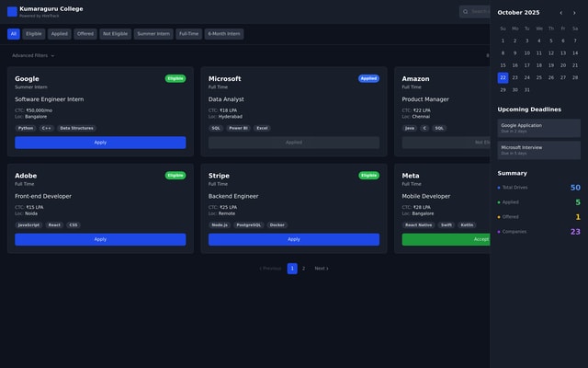Image resolution: width=588 pixels, height=368 pixels.
Task: Go to previous month in calendar
Action: [561, 13]
